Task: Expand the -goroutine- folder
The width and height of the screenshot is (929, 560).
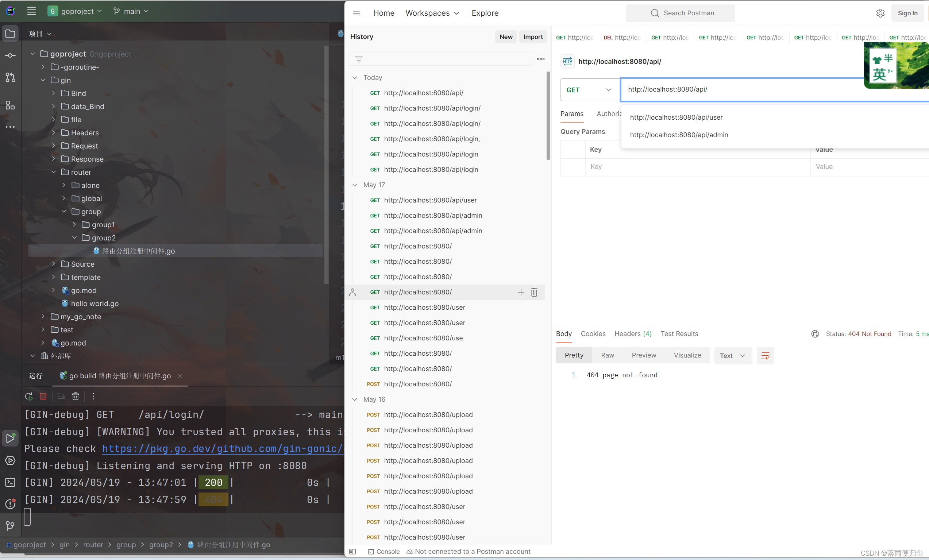Action: click(43, 67)
